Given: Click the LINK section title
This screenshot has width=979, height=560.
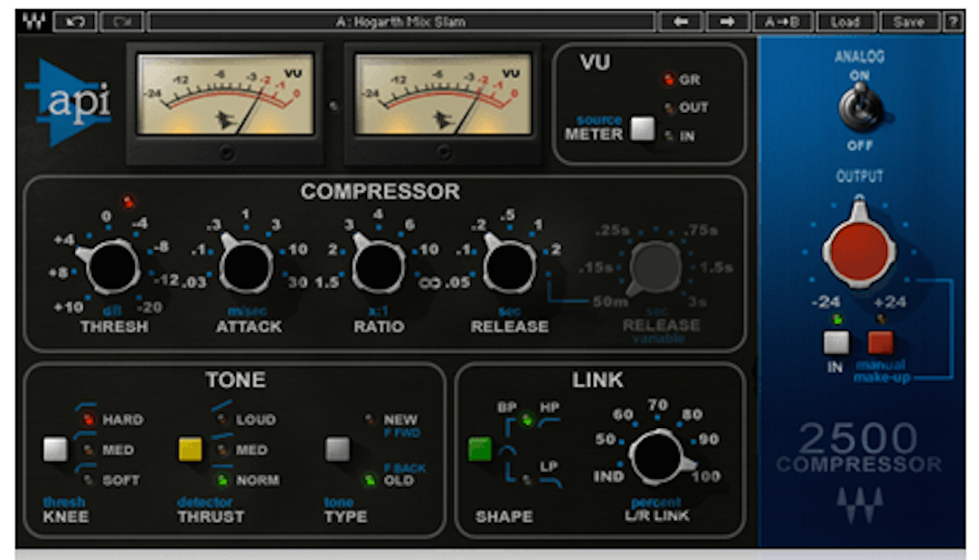Looking at the screenshot, I should coord(598,379).
